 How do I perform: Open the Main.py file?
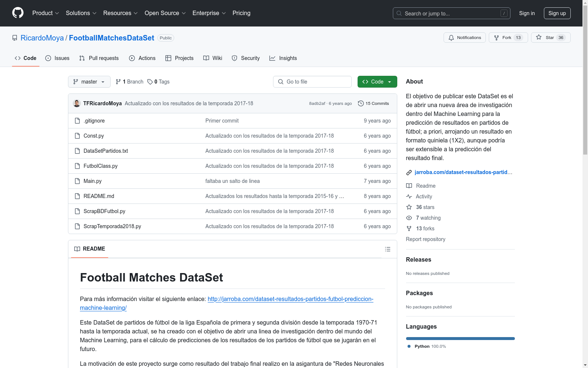click(93, 181)
